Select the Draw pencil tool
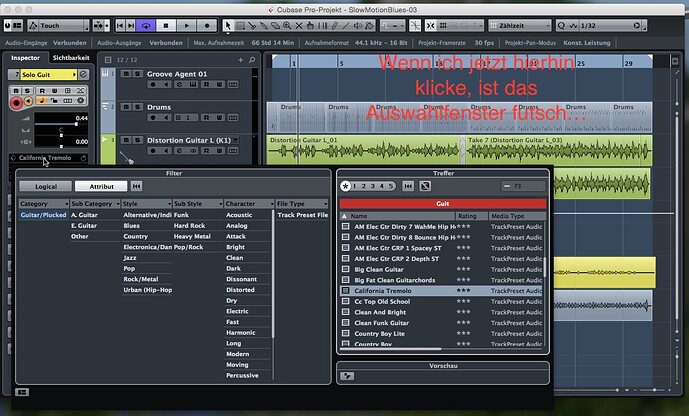Screen dimensions: 689x416 (x=334, y=25)
